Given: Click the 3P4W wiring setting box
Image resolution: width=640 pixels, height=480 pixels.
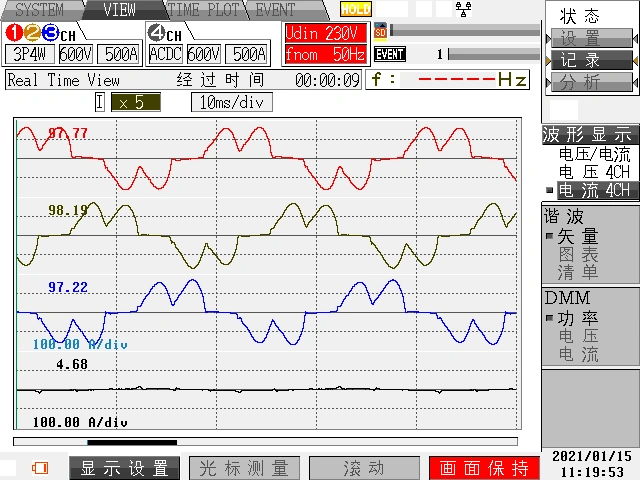Looking at the screenshot, I should 29,54.
